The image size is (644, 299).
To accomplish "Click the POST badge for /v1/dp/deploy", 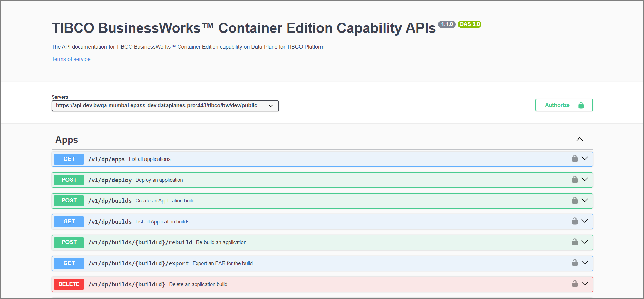I will point(69,180).
